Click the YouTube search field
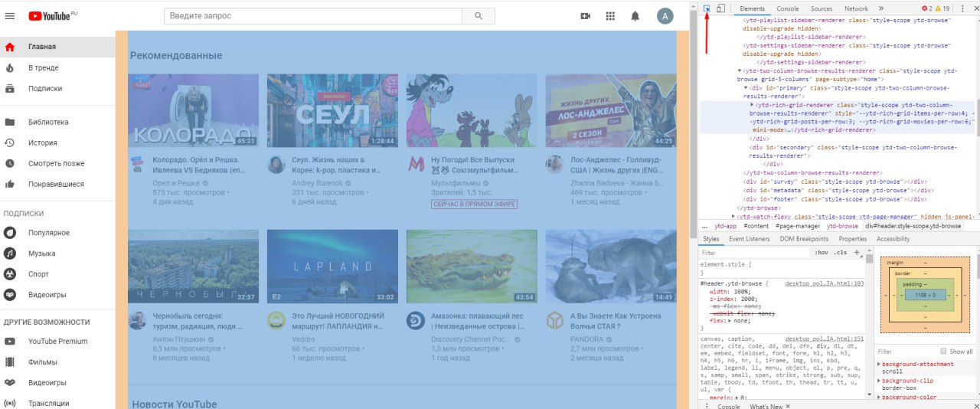 click(314, 15)
